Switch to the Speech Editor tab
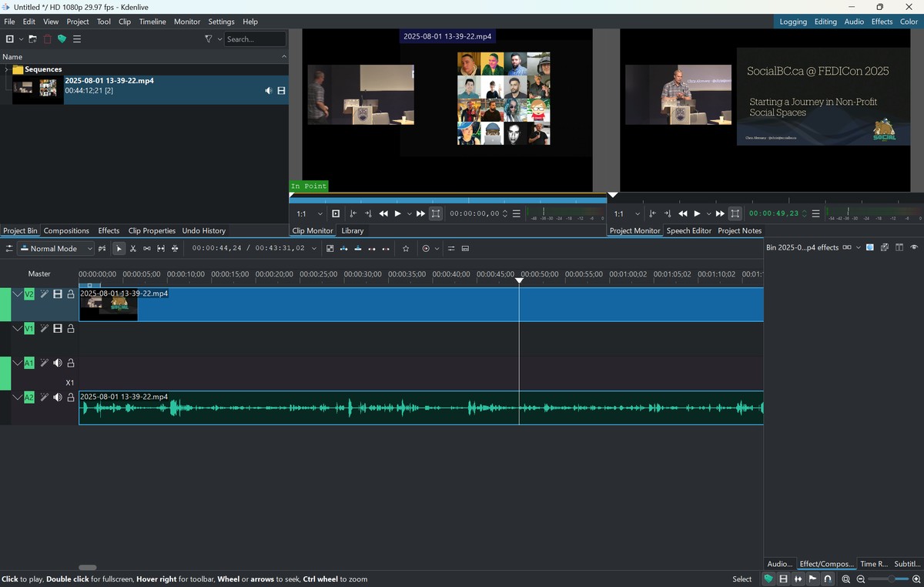Image resolution: width=924 pixels, height=587 pixels. pyautogui.click(x=688, y=231)
